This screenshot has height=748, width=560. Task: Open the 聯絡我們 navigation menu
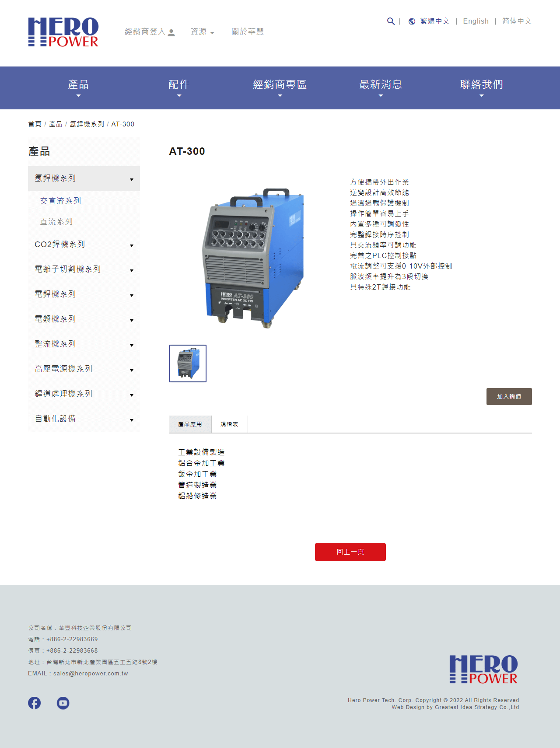pos(482,87)
